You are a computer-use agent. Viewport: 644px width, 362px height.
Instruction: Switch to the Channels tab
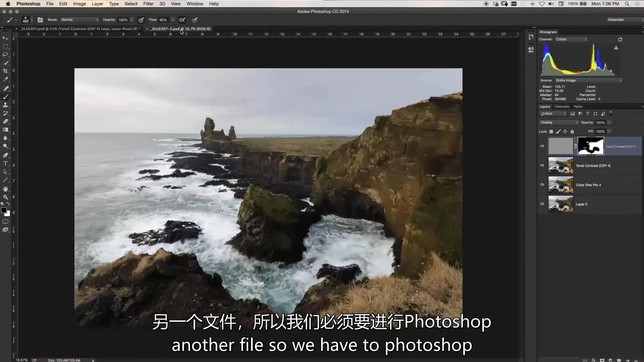click(562, 107)
